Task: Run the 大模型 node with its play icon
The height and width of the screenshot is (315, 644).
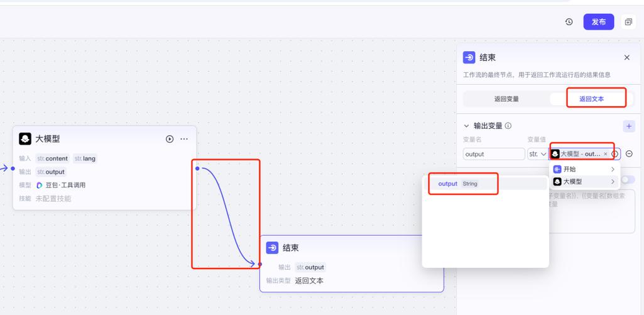Action: point(170,139)
